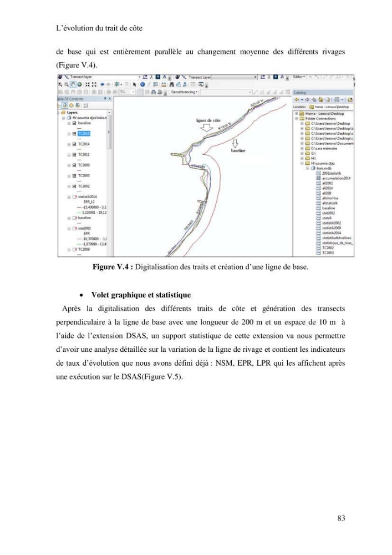
Task: Click the TC2009 pink line symbol
Action: [x=79, y=170]
